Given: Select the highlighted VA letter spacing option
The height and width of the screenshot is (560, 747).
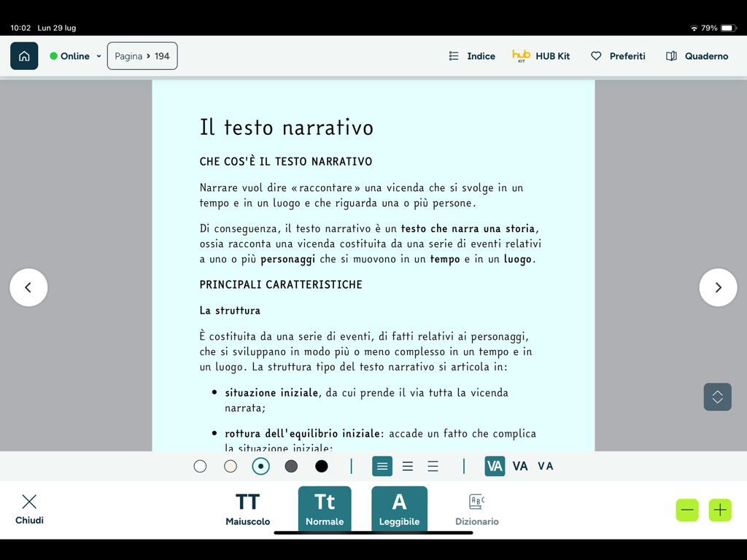Looking at the screenshot, I should 495,466.
